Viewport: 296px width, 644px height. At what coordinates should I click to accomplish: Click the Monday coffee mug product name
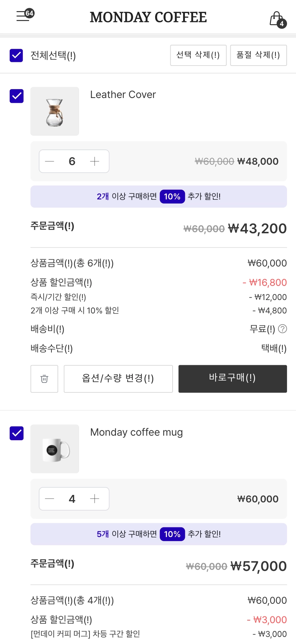[136, 432]
